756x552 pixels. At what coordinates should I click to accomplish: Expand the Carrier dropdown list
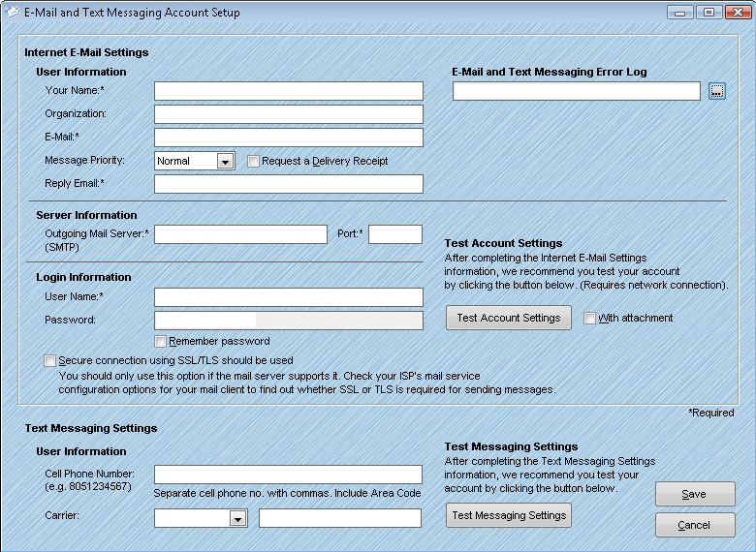coord(237,519)
